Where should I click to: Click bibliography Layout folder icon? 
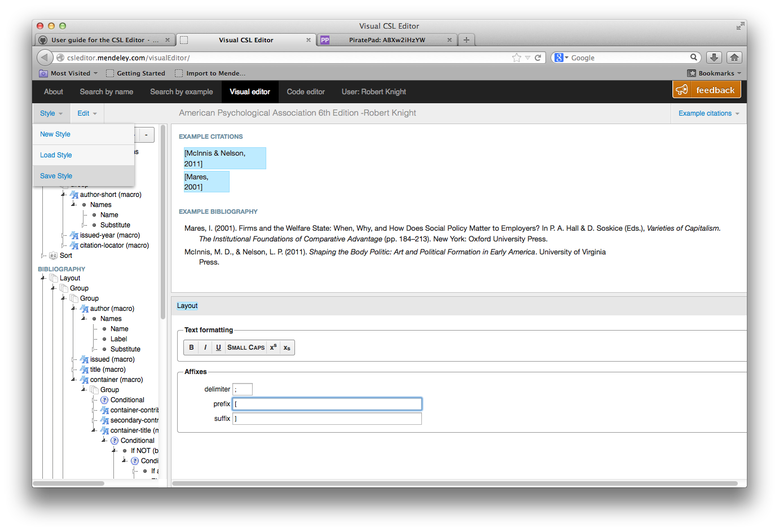coord(54,278)
